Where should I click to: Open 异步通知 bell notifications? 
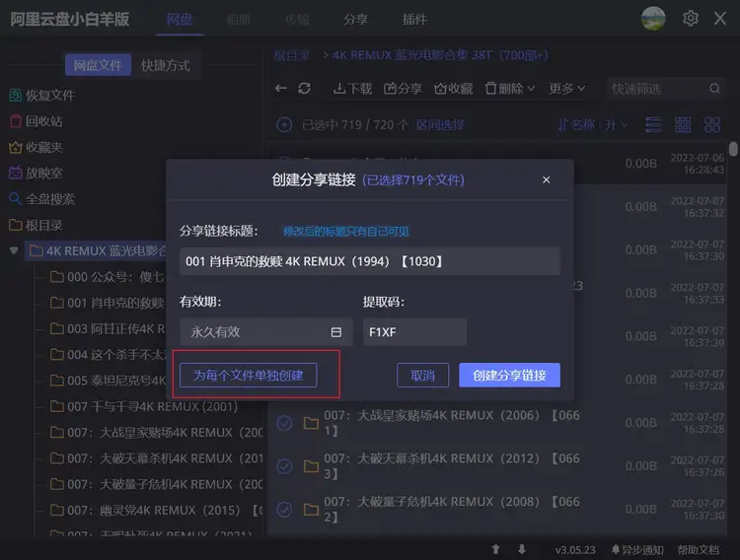click(x=637, y=550)
